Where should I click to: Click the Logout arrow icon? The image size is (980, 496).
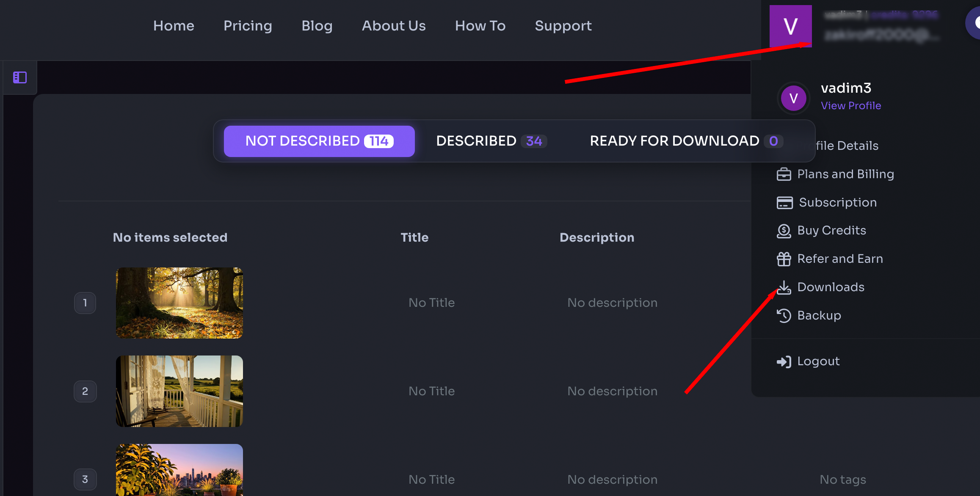(x=784, y=361)
